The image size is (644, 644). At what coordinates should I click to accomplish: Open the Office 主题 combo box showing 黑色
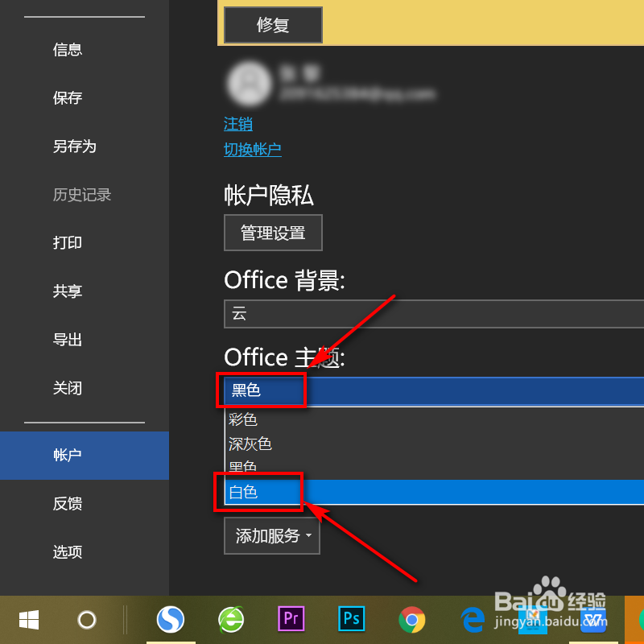(x=434, y=390)
